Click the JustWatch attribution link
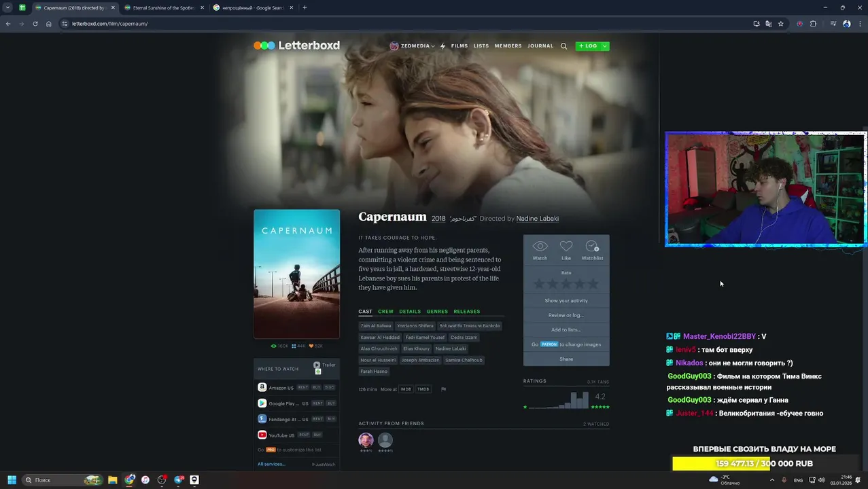This screenshot has width=868, height=489. 324,465
